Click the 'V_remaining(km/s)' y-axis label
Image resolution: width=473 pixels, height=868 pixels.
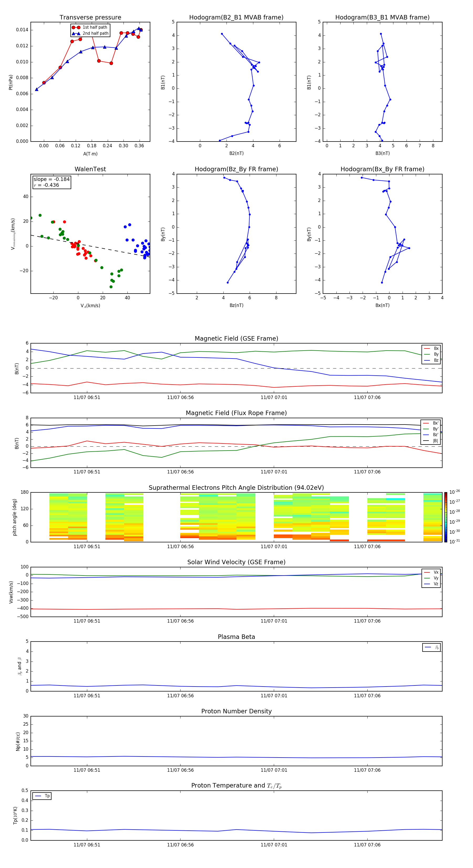pyautogui.click(x=13, y=234)
